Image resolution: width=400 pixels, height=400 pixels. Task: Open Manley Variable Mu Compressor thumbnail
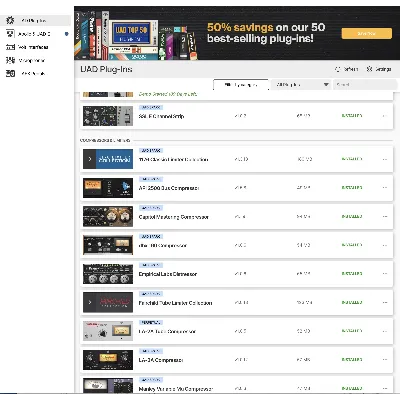[108, 386]
